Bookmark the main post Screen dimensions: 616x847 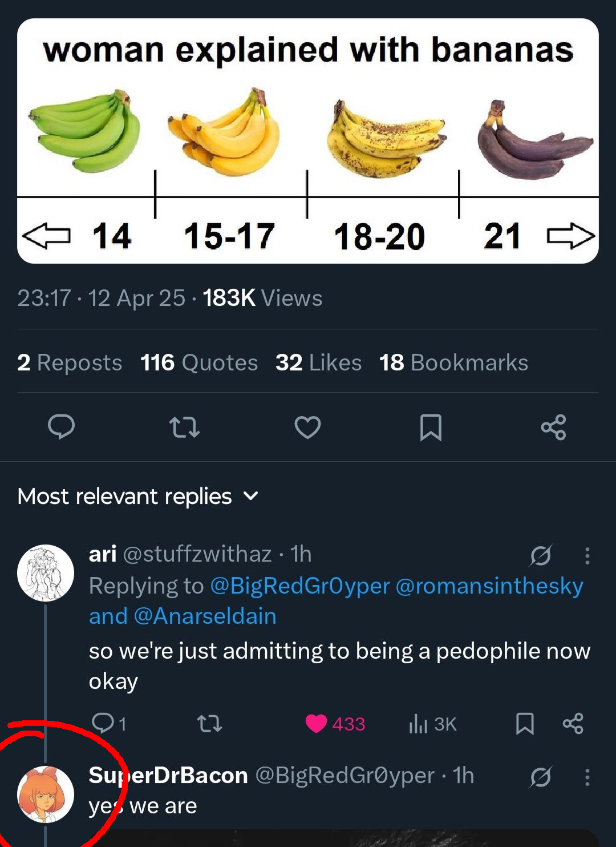(x=431, y=427)
